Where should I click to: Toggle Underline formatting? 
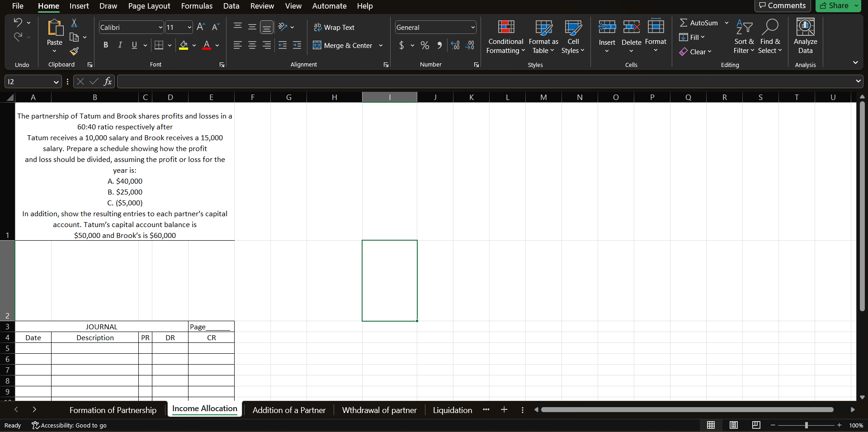[134, 45]
